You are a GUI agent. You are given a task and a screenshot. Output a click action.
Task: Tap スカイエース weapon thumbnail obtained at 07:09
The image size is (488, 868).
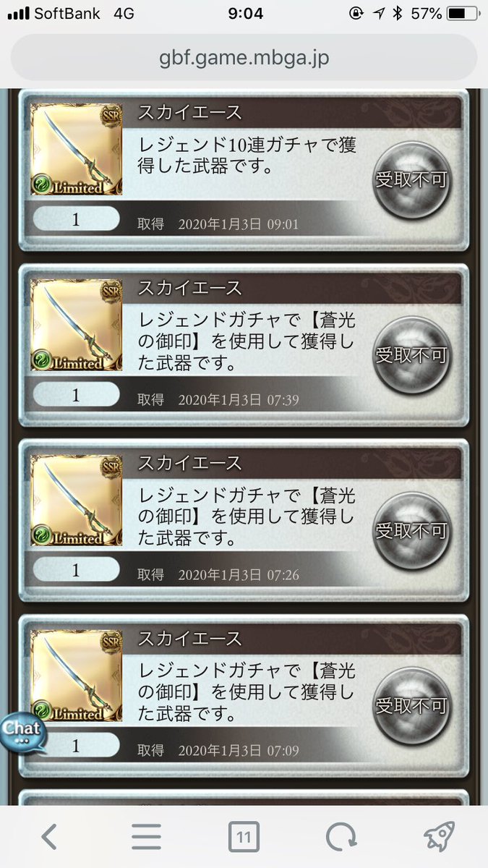coord(77,676)
